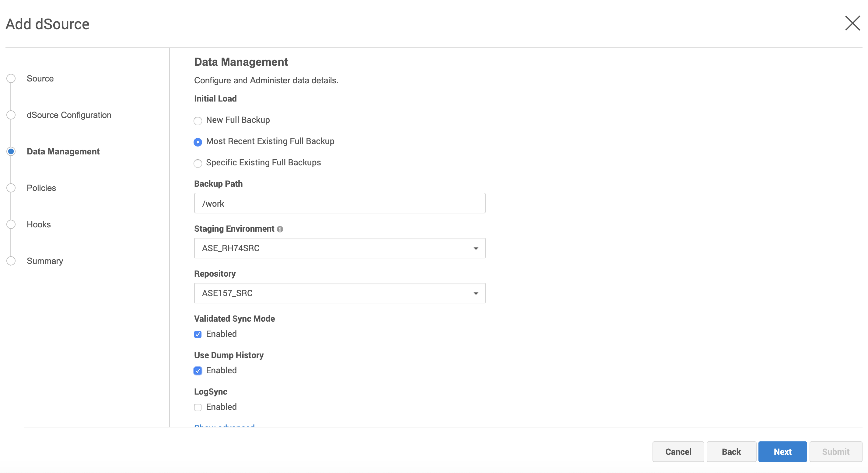Click into the Backup Path field

point(339,203)
